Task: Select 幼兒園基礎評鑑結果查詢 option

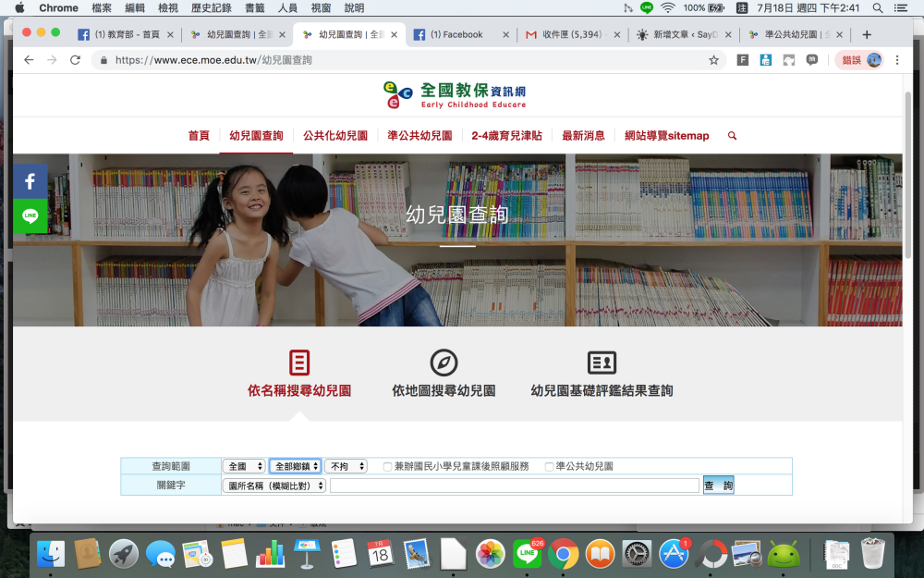Action: (602, 374)
